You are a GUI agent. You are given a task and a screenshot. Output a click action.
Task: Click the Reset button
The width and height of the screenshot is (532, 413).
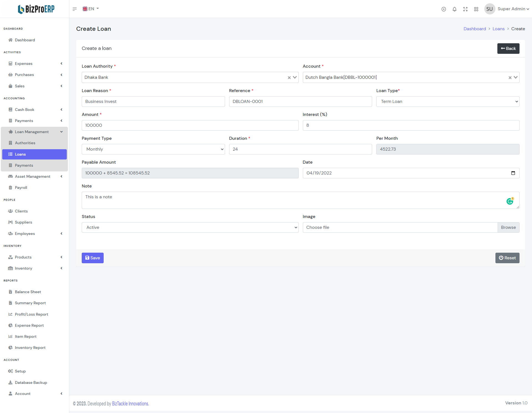507,258
